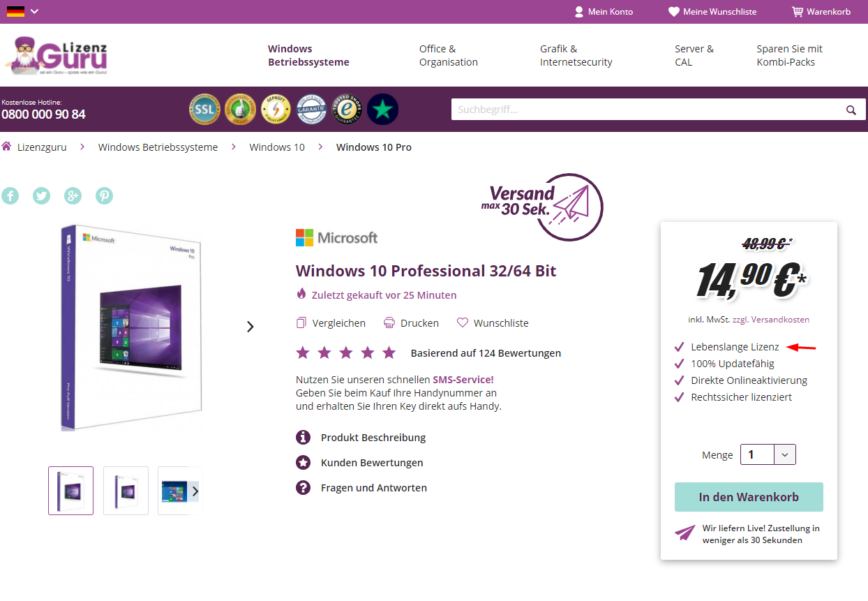Viewport: 868px width, 601px height.
Task: Select the Windows 10 Pro breadcrumb
Action: tap(374, 147)
